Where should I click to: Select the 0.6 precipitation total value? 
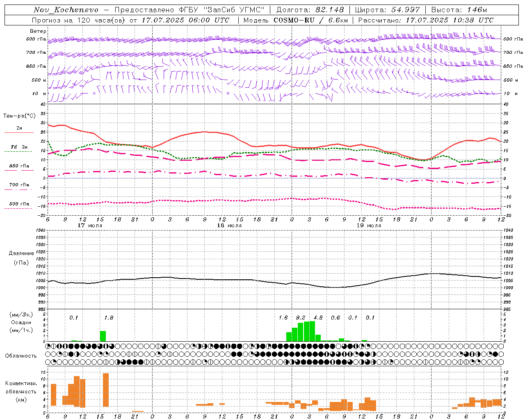click(336, 317)
